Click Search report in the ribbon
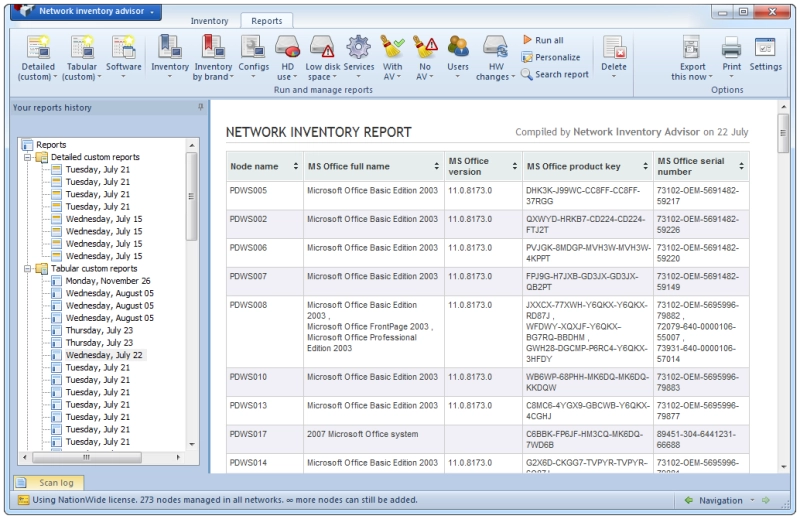The height and width of the screenshot is (519, 800). (x=555, y=75)
